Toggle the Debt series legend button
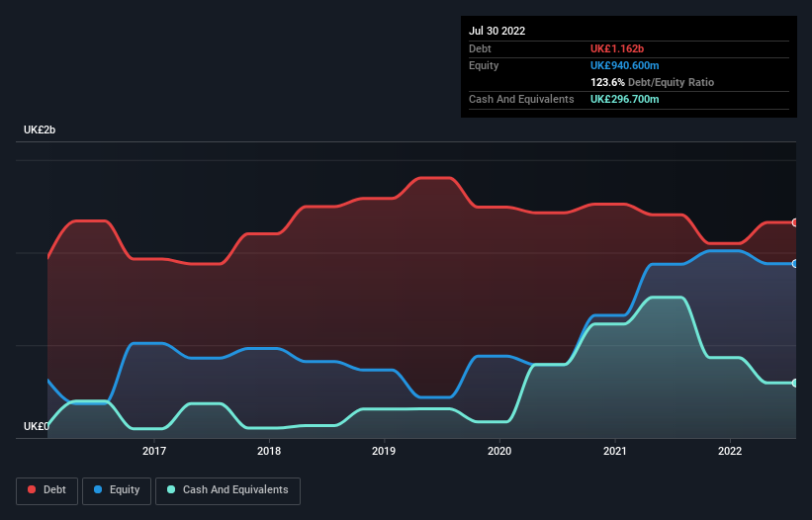Screen dimensions: 812x520 (46, 490)
